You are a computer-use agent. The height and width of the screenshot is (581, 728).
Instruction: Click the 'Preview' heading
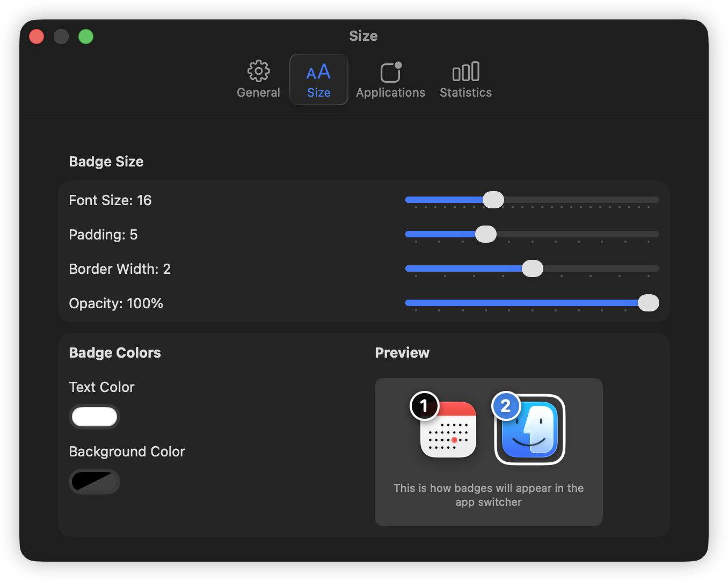pos(402,353)
